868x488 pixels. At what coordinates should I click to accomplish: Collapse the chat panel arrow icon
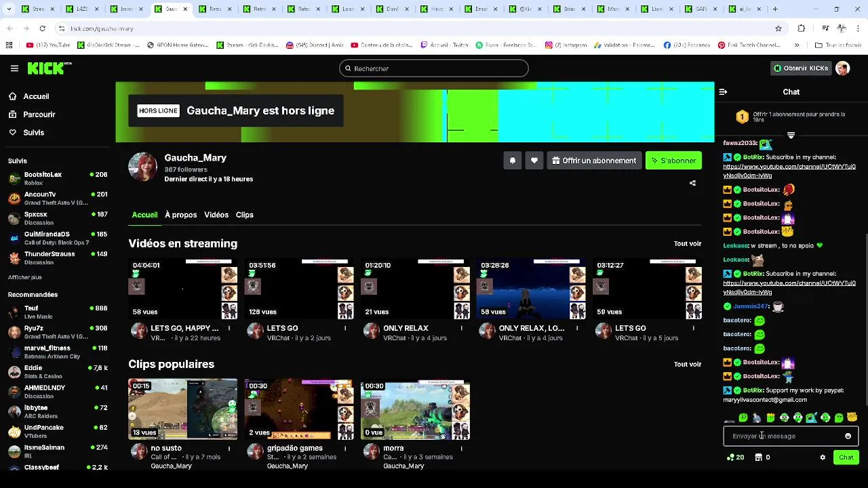(x=723, y=91)
